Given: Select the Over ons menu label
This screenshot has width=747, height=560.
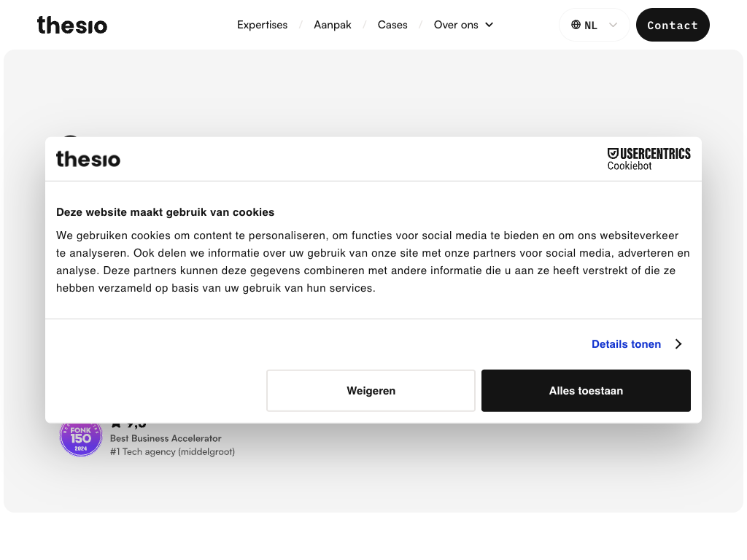Looking at the screenshot, I should click(x=456, y=25).
